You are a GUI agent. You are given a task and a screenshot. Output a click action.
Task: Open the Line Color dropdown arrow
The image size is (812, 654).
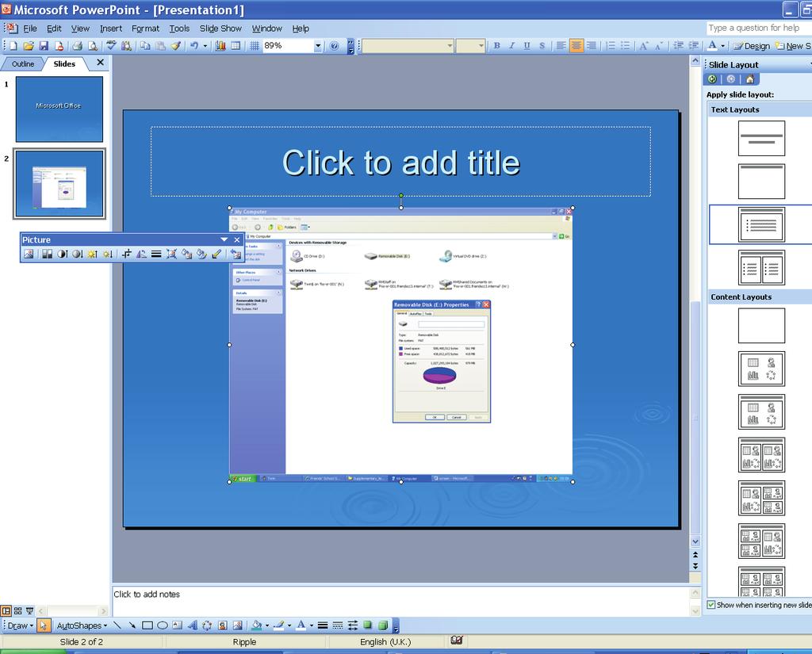[289, 625]
